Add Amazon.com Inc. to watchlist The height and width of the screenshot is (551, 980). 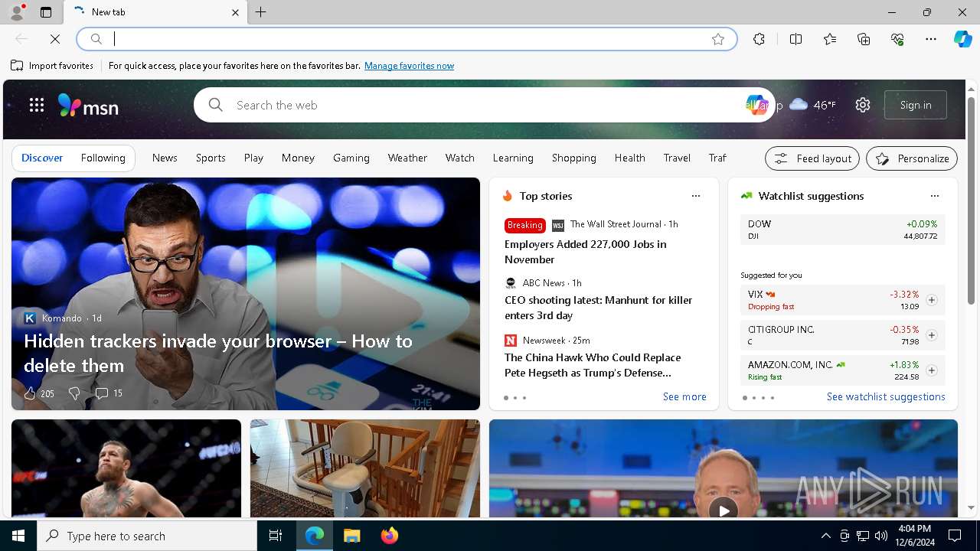[931, 370]
